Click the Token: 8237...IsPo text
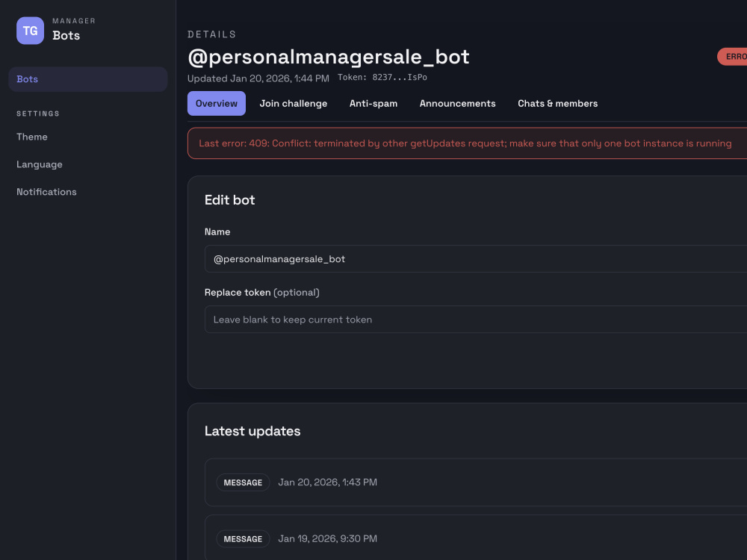 [x=382, y=77]
